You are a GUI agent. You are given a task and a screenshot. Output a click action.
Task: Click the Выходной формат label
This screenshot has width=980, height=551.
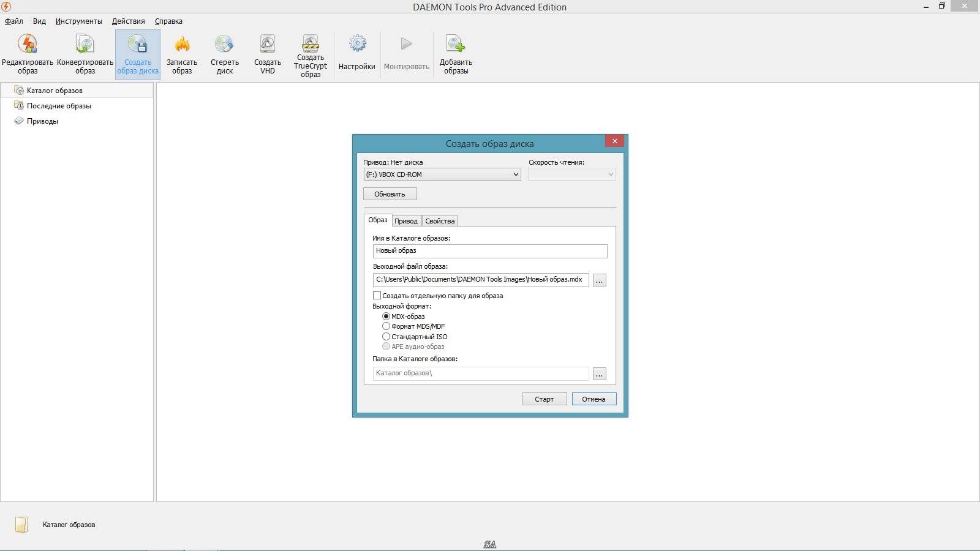402,306
